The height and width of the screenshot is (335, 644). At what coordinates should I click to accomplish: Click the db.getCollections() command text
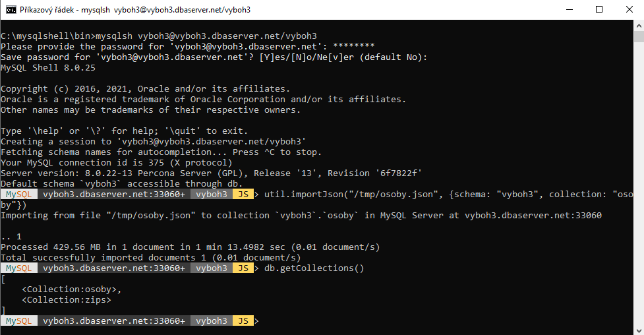tap(314, 268)
